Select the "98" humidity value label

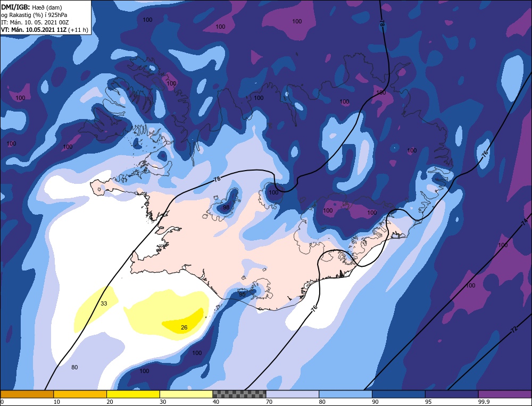[x=226, y=207]
